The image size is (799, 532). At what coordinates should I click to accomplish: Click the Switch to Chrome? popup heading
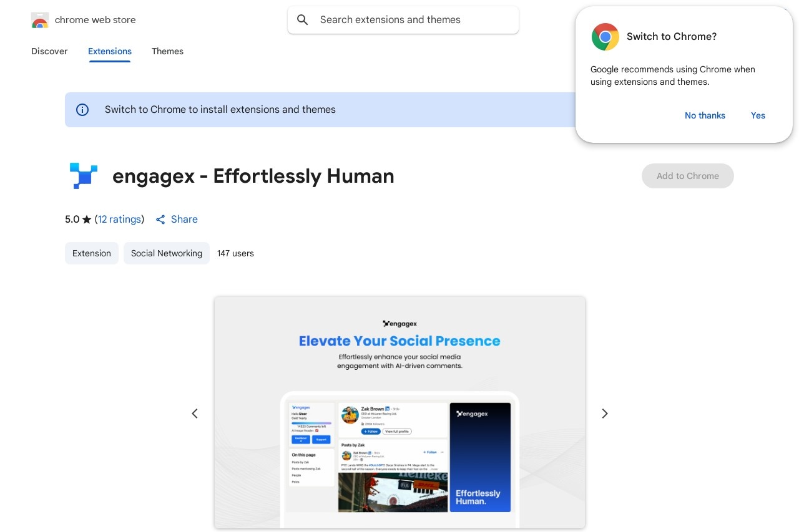tap(672, 37)
